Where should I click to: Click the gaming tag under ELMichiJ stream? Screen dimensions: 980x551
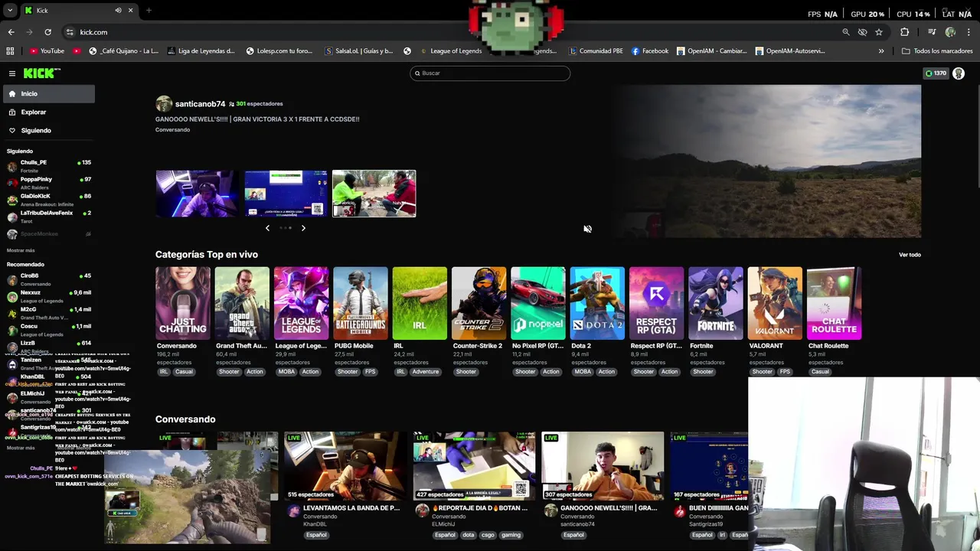point(511,535)
